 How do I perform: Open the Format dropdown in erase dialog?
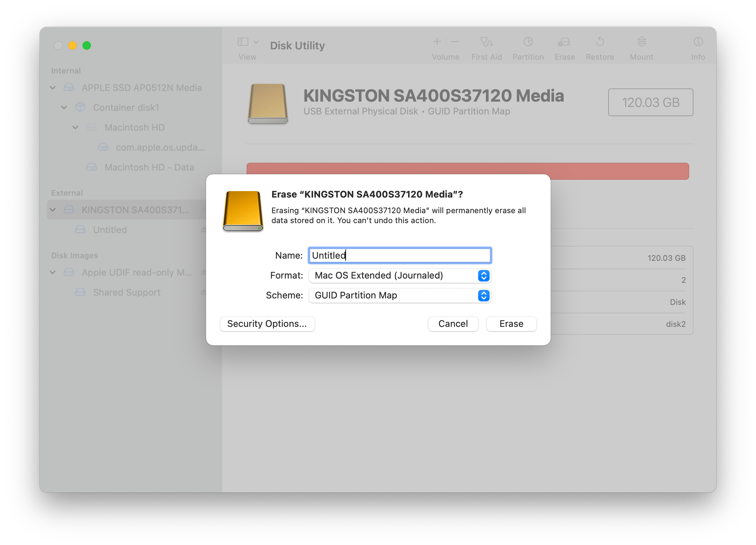point(400,276)
